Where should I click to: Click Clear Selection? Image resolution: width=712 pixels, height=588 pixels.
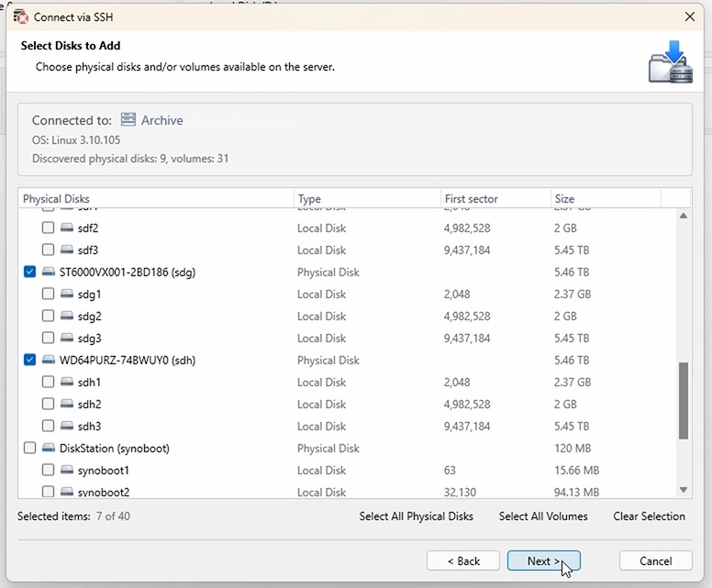point(649,516)
